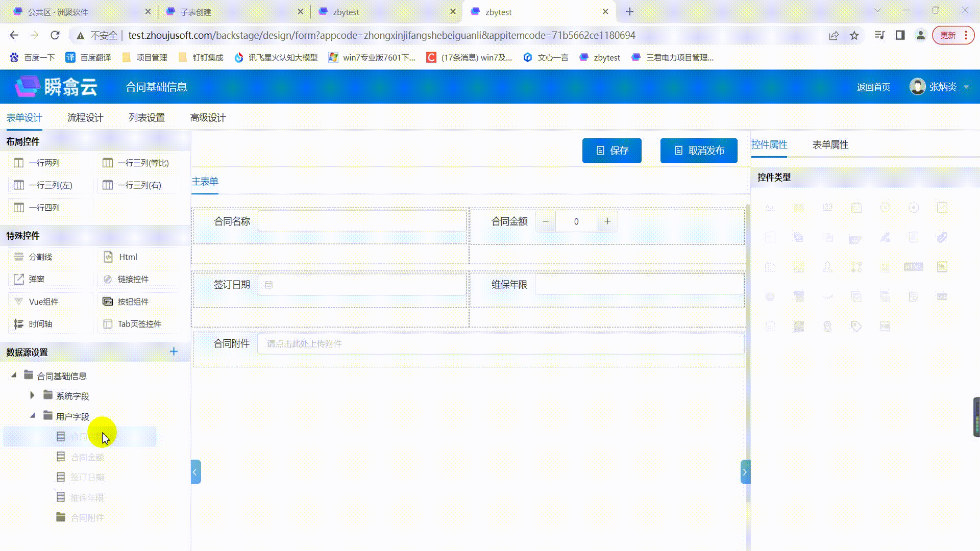Pick the Vue组件 control
Screen dimensions: 980x551
pyautogui.click(x=43, y=302)
